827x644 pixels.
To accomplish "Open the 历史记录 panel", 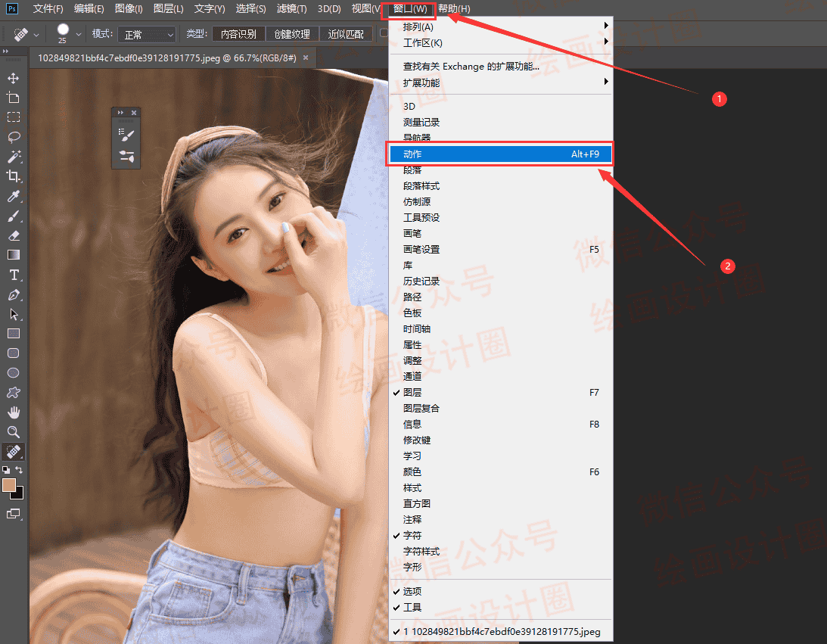I will point(500,281).
